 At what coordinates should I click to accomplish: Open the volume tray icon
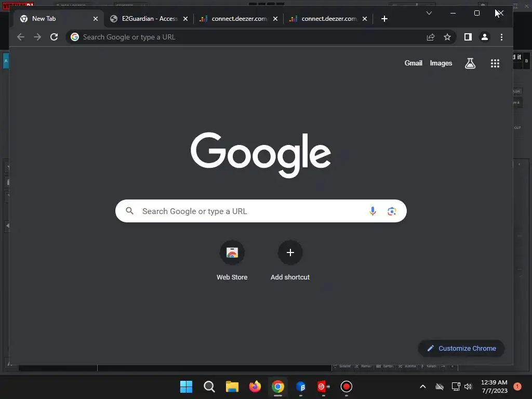[468, 387]
